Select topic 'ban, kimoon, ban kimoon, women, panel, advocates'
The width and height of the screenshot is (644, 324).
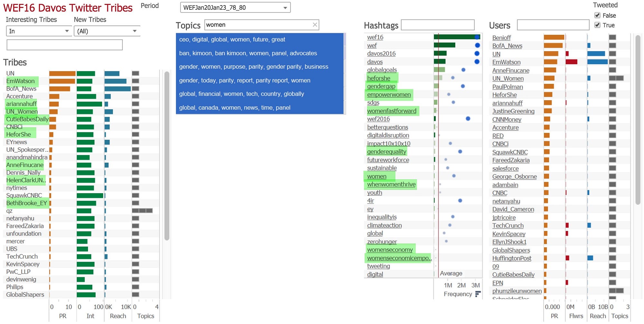pyautogui.click(x=260, y=53)
